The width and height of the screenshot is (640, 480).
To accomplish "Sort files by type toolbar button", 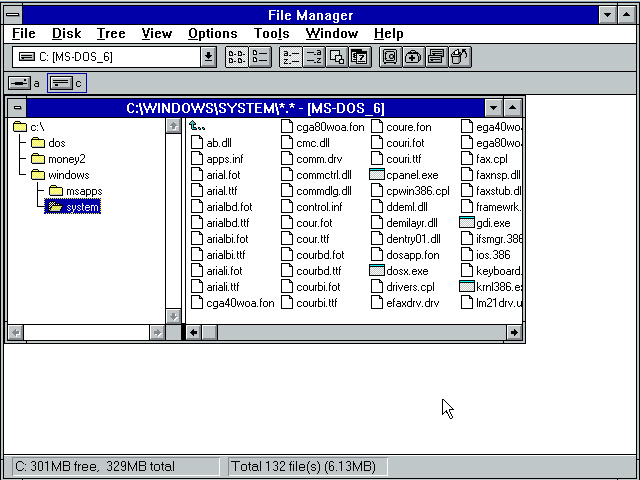I will [x=313, y=57].
